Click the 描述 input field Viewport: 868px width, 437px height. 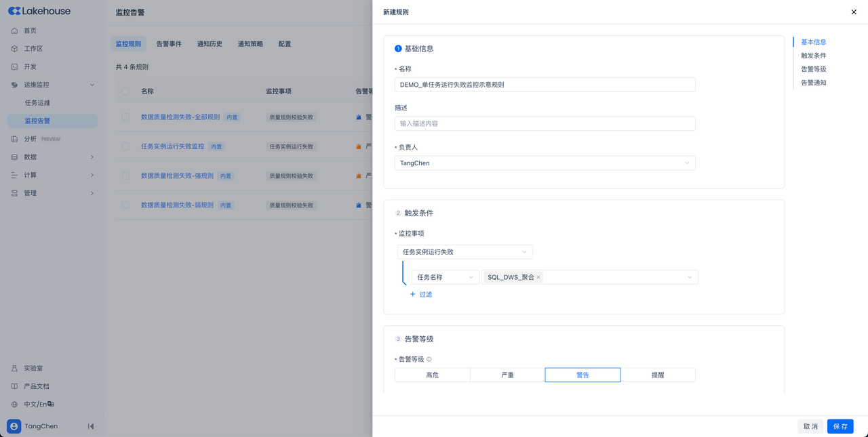tap(545, 123)
